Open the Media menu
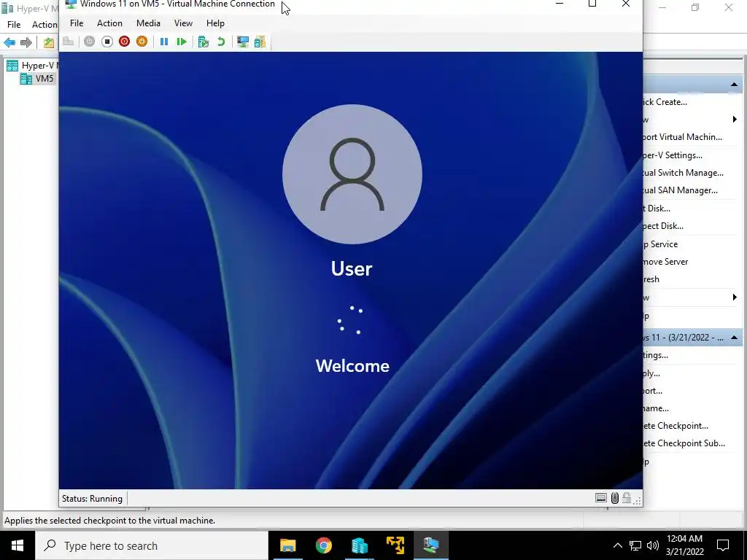This screenshot has width=747, height=560. (148, 23)
